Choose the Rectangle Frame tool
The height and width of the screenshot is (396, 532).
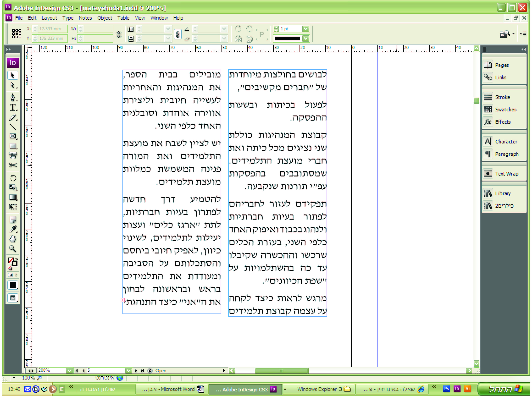tap(13, 136)
